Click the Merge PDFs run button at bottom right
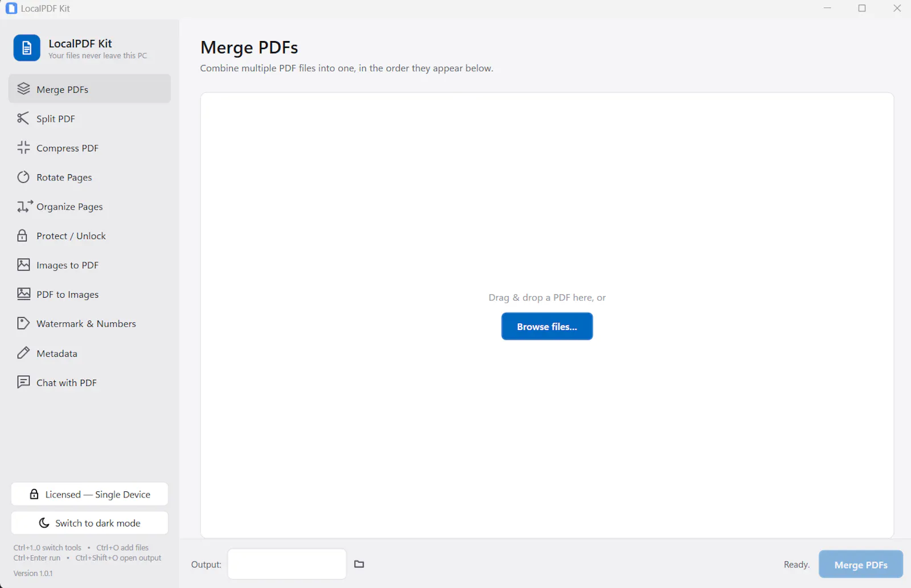 click(861, 564)
